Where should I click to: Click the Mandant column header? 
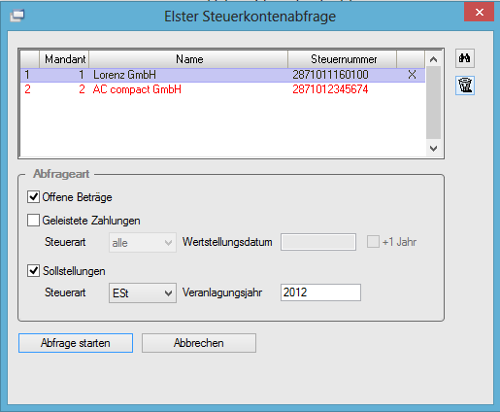[64, 59]
